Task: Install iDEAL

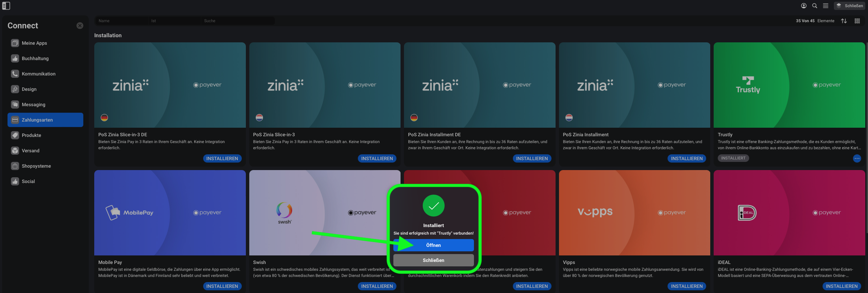Action: 842,286
